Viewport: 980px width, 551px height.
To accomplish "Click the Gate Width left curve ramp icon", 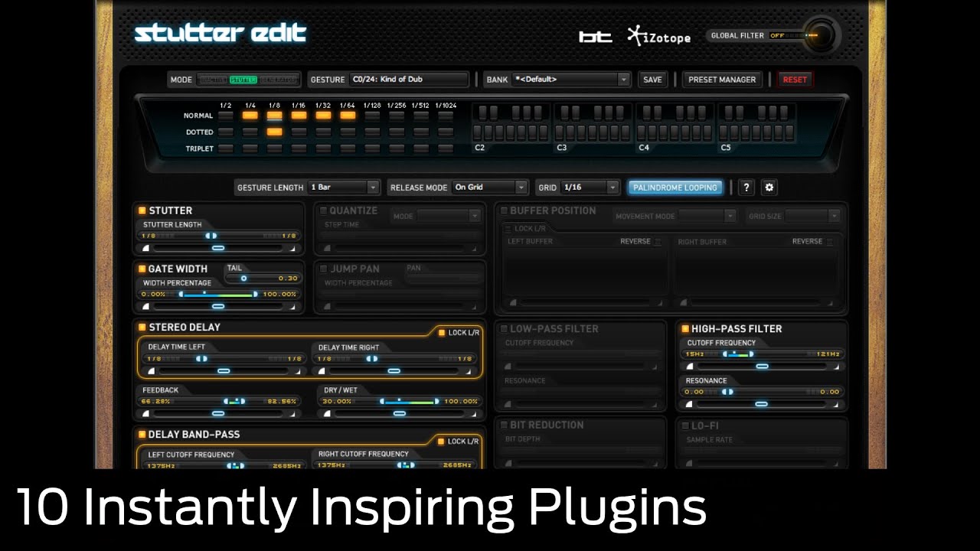I will (145, 306).
